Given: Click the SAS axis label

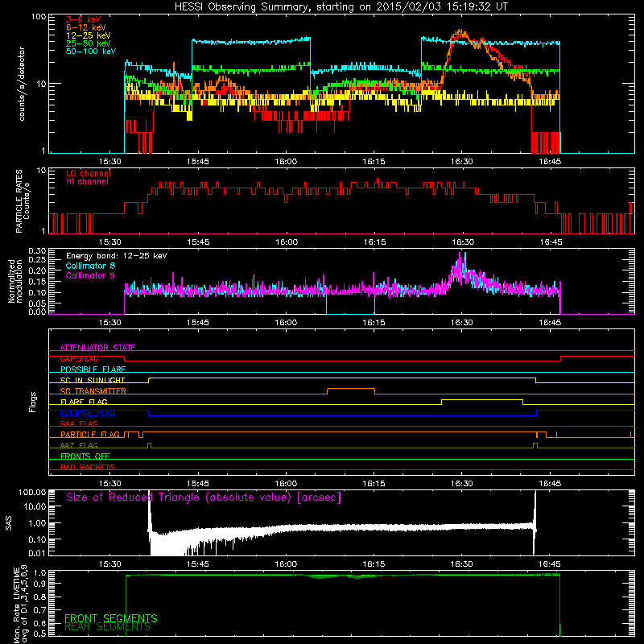Looking at the screenshot, I should (x=9, y=522).
